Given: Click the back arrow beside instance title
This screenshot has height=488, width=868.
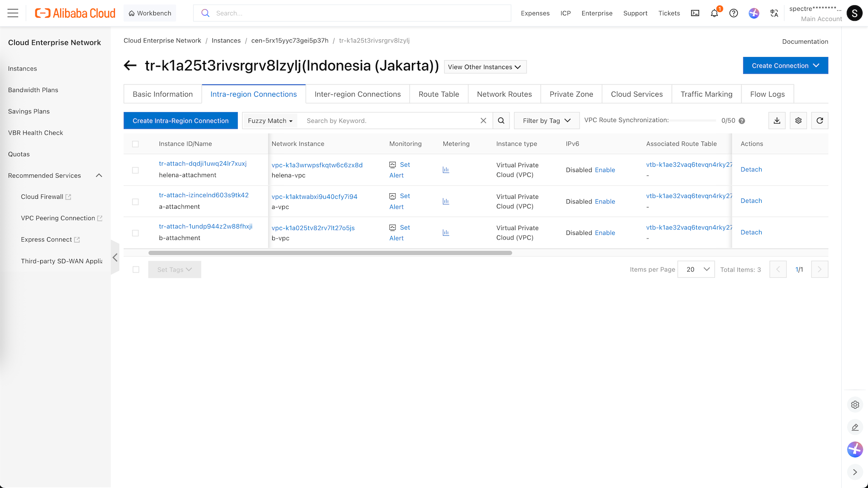Looking at the screenshot, I should [x=130, y=66].
